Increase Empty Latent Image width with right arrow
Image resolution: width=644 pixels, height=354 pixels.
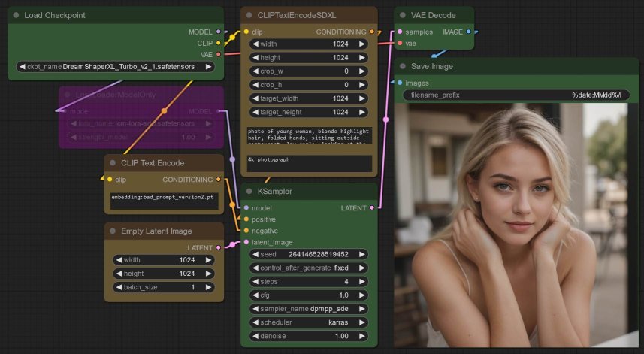click(x=209, y=260)
